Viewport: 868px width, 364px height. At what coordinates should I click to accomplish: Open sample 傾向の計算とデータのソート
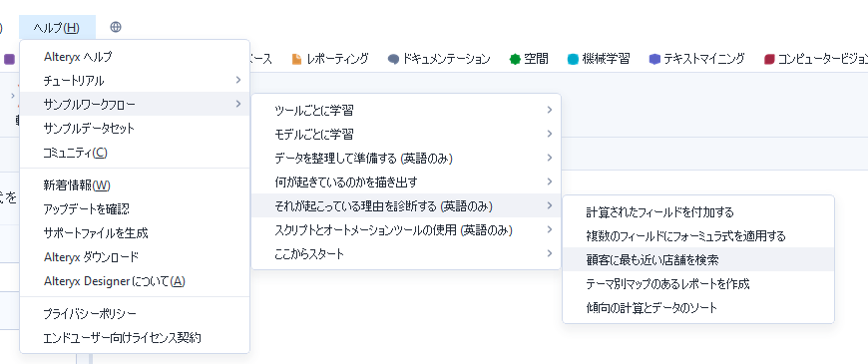pyautogui.click(x=698, y=307)
